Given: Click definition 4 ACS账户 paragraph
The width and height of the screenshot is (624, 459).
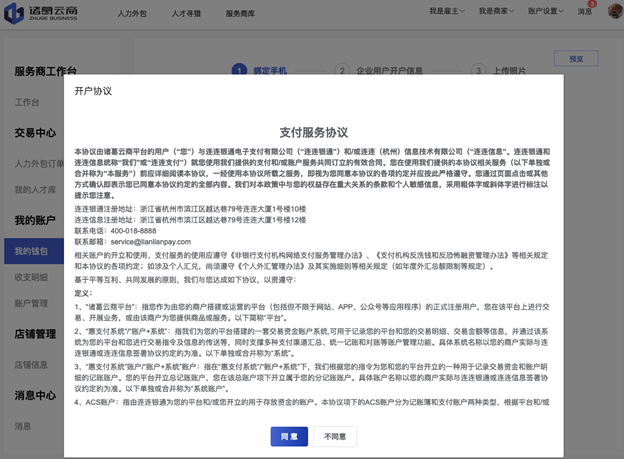Looking at the screenshot, I should coord(312,402).
